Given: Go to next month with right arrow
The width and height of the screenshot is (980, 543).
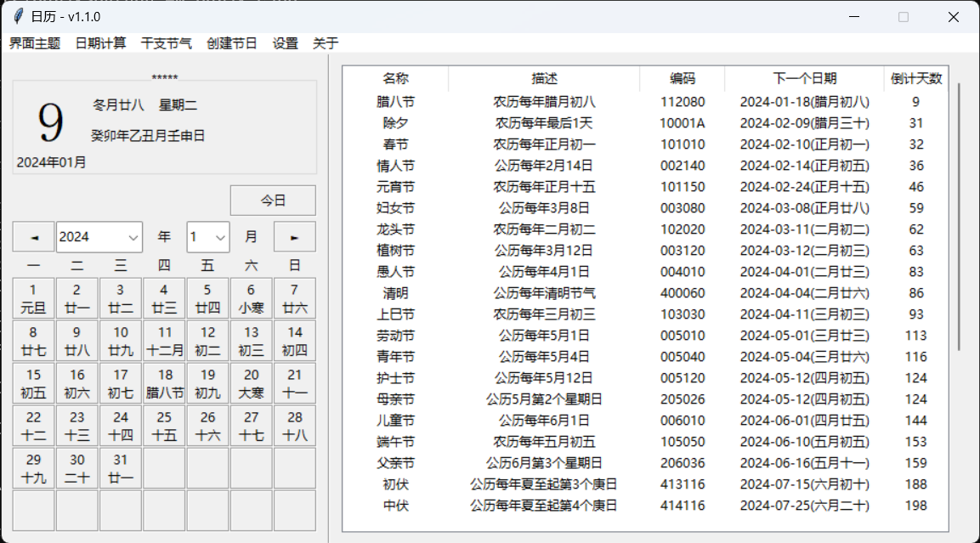Looking at the screenshot, I should 294,237.
